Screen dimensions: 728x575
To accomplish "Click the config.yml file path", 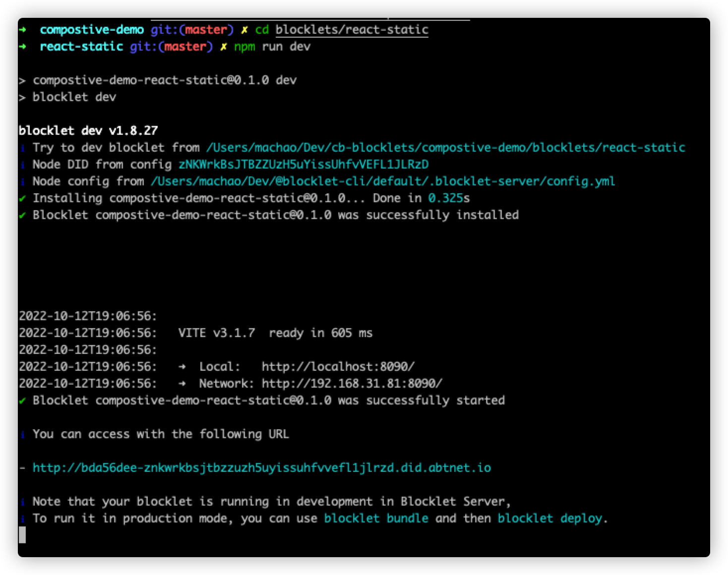I will pyautogui.click(x=382, y=181).
